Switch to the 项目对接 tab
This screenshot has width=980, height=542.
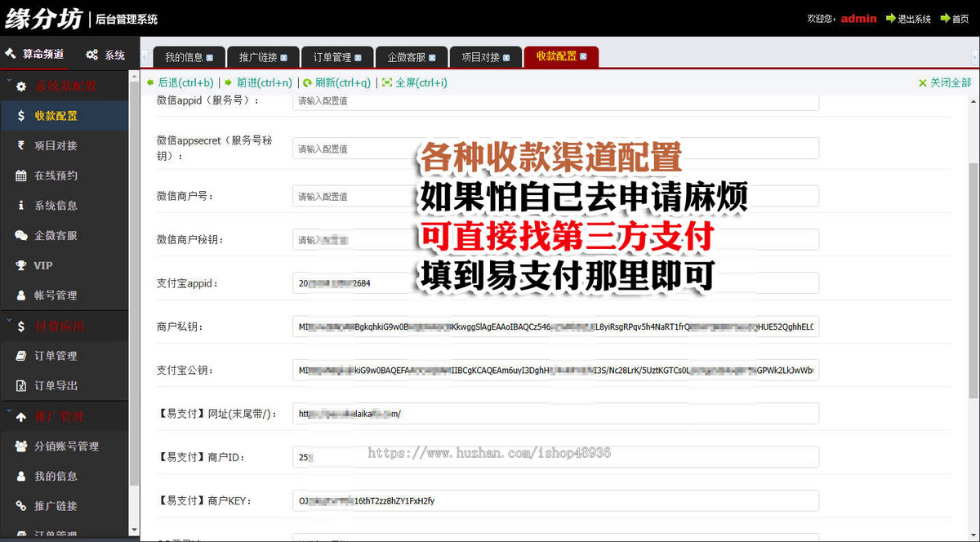pos(485,57)
